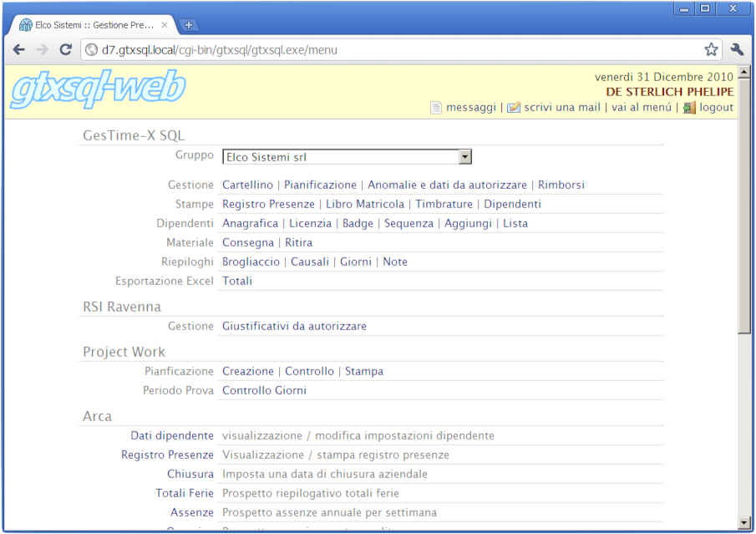This screenshot has height=534, width=756.
Task: Open the Causali link
Action: pos(310,262)
